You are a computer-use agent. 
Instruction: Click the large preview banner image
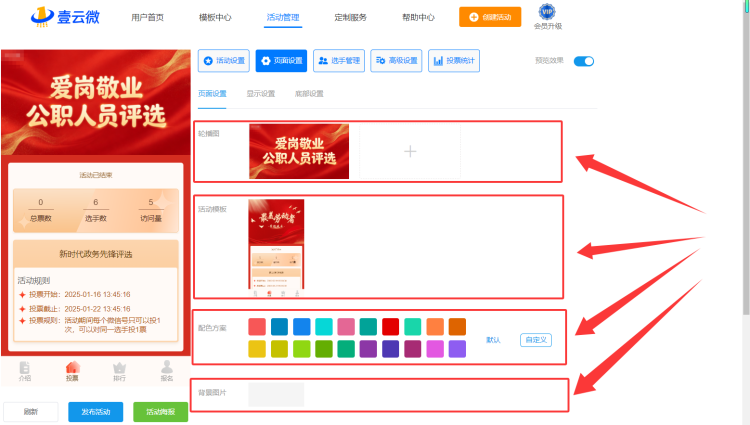pos(96,102)
